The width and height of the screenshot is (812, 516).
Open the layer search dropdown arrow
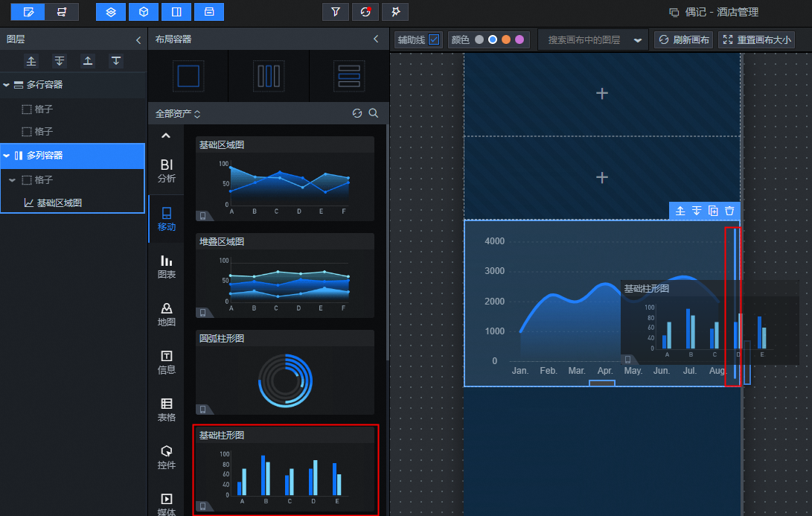point(638,40)
